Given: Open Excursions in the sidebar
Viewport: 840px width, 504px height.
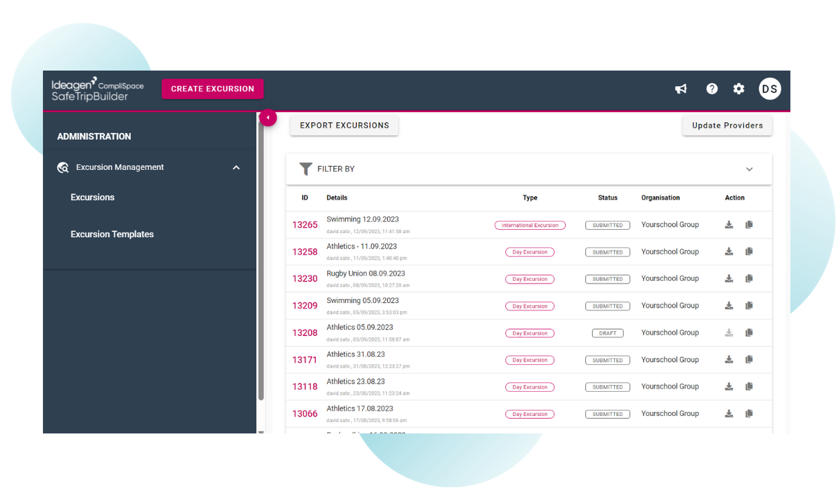Looking at the screenshot, I should [x=93, y=198].
